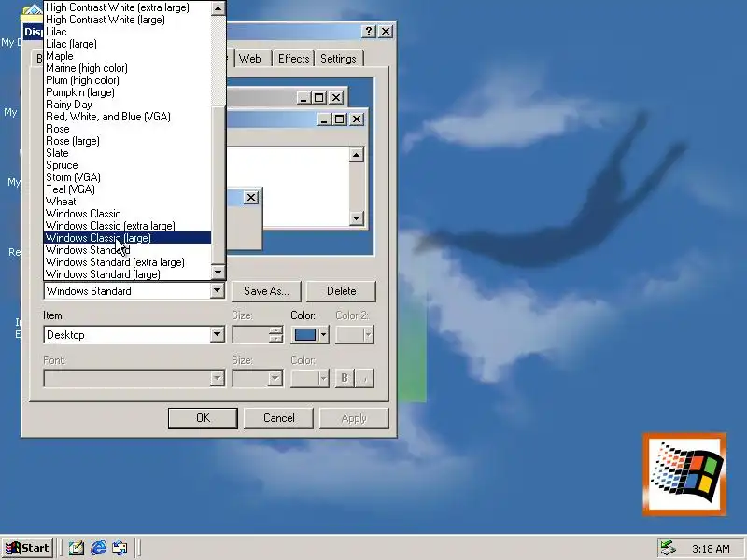Switch to the Effects tab
Viewport: 747px width, 560px height.
click(293, 59)
